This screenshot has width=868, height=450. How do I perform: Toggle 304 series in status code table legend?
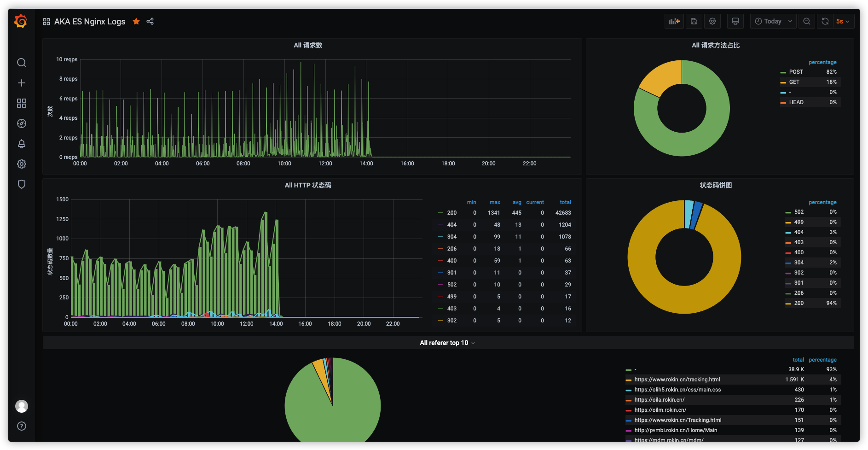click(451, 237)
